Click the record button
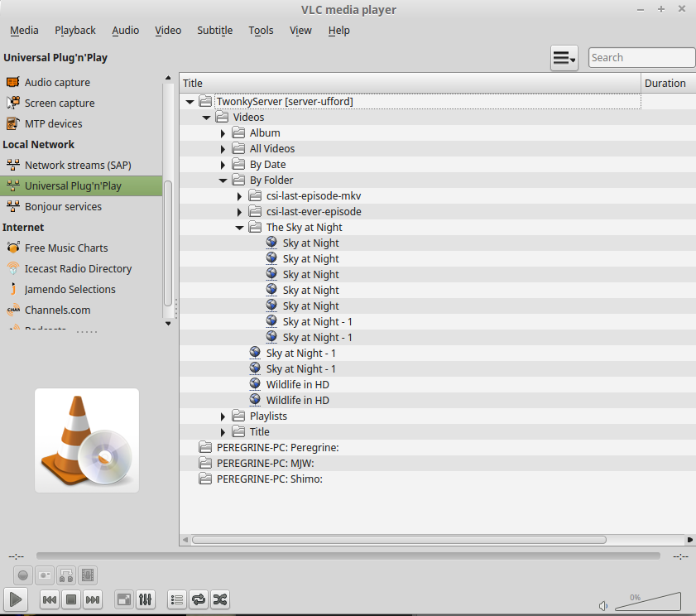Screen dimensions: 696x616 click(22, 575)
